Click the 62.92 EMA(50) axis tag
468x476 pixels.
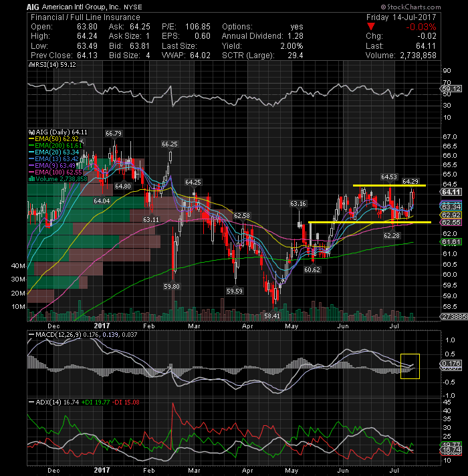click(x=451, y=215)
